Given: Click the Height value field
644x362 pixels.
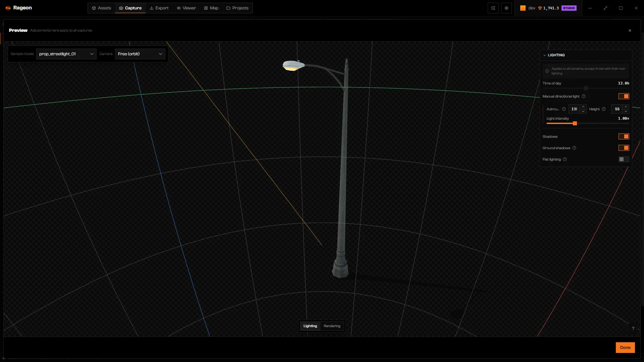Looking at the screenshot, I should pos(617,109).
